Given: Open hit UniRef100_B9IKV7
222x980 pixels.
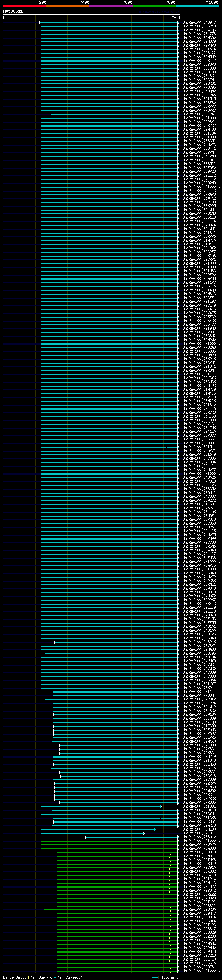Looking at the screenshot, I should 199,684.
